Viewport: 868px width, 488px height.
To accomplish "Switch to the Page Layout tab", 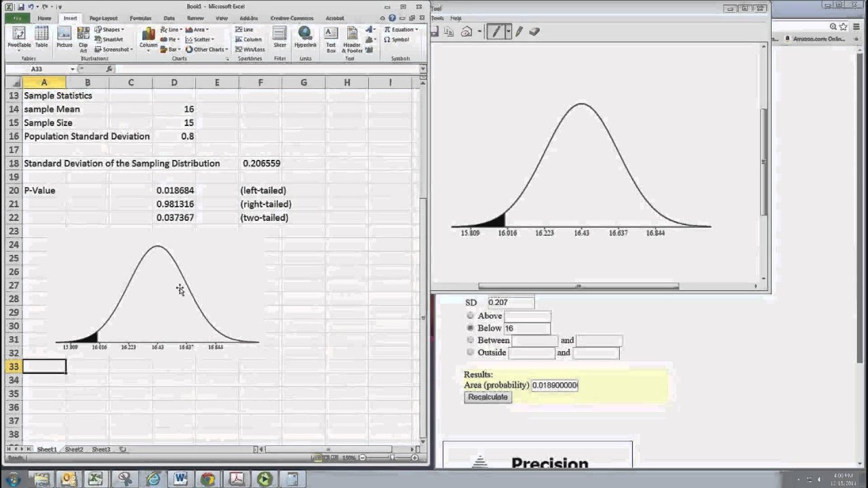I will click(103, 18).
